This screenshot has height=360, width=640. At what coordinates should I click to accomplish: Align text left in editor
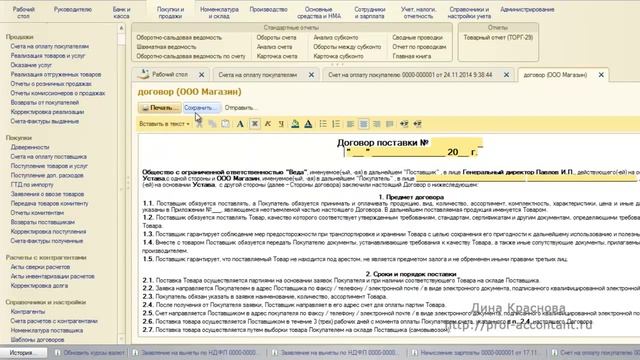tap(350, 124)
